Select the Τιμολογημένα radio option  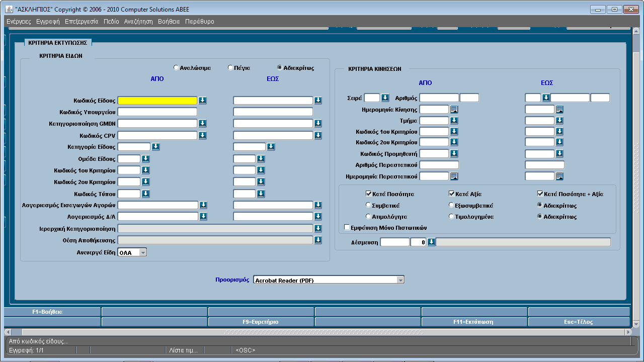[x=451, y=217]
